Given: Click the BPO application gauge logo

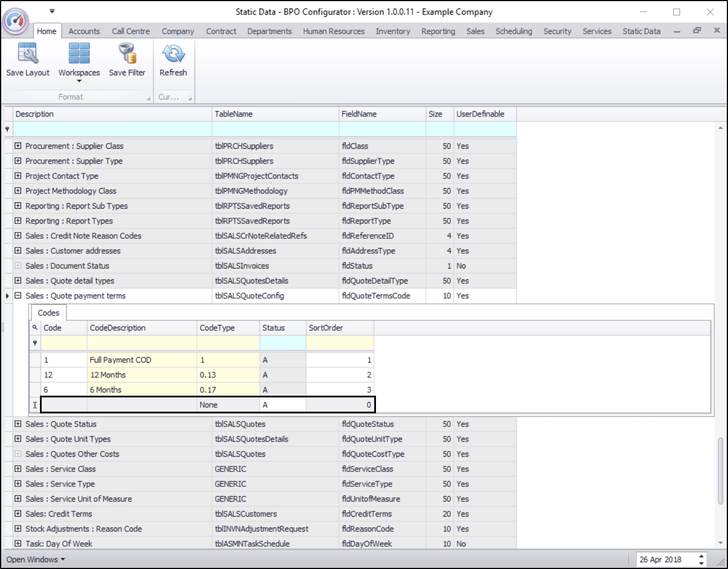Looking at the screenshot, I should [16, 21].
